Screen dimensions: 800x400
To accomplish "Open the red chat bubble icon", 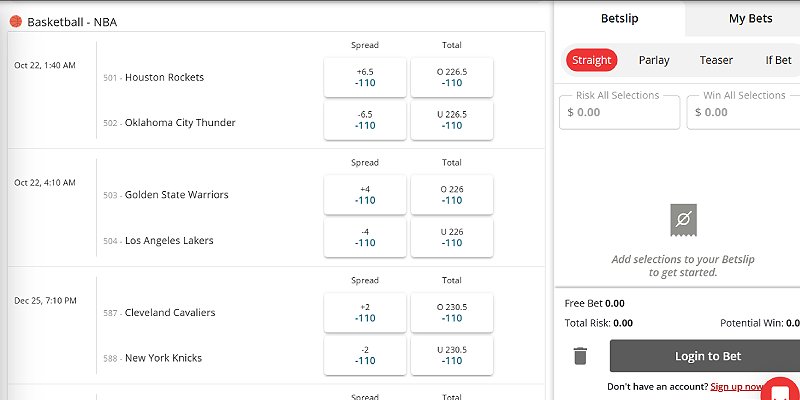I will (x=781, y=392).
